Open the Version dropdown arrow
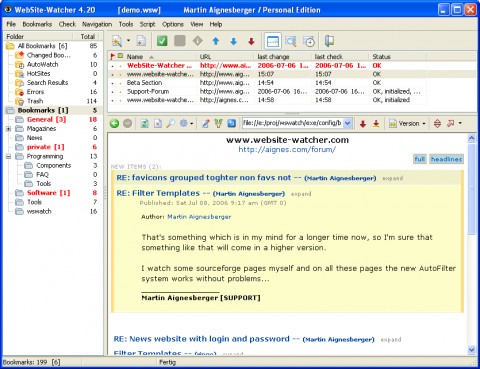 424,124
